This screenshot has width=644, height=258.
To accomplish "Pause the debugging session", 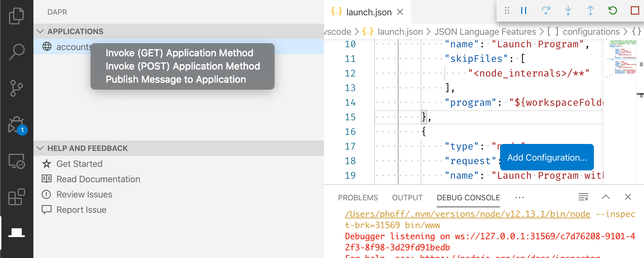I will click(524, 11).
